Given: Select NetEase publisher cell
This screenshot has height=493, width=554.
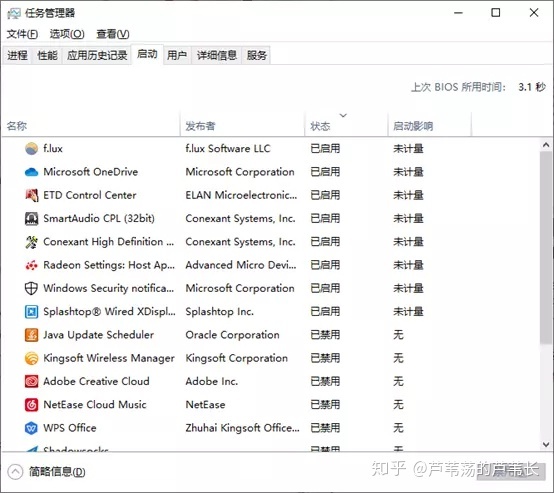Looking at the screenshot, I should pos(205,405).
